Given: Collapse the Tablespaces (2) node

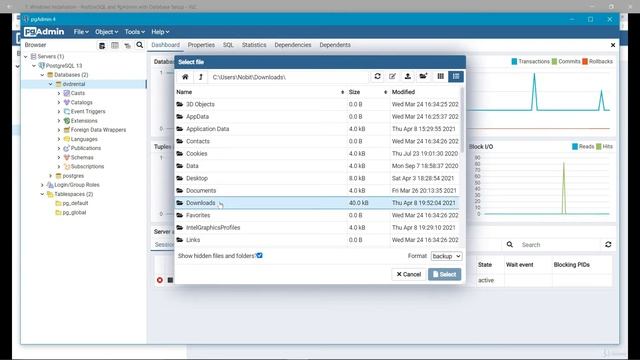Looking at the screenshot, I should [42, 194].
